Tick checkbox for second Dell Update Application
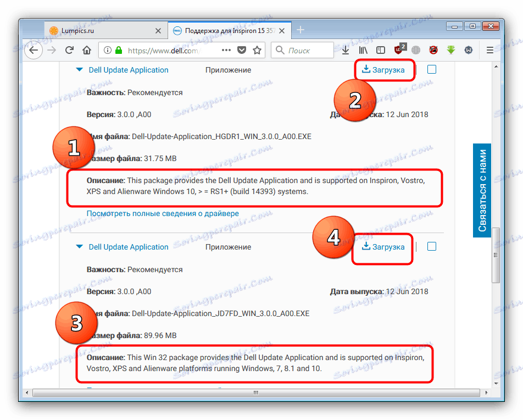 coord(432,246)
